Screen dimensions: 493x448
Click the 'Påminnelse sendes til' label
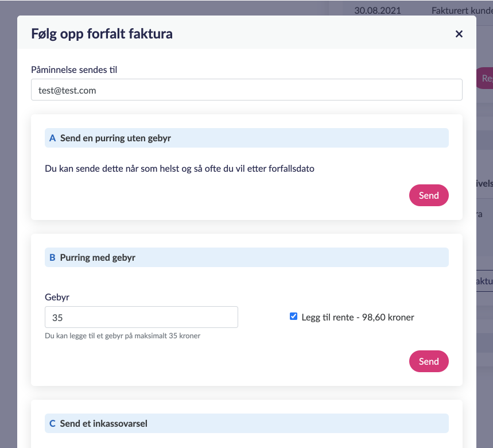pyautogui.click(x=74, y=69)
